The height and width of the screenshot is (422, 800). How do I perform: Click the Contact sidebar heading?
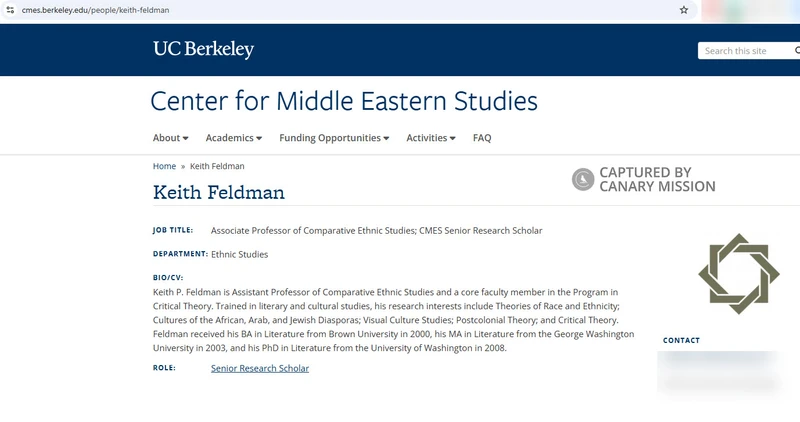coord(681,340)
